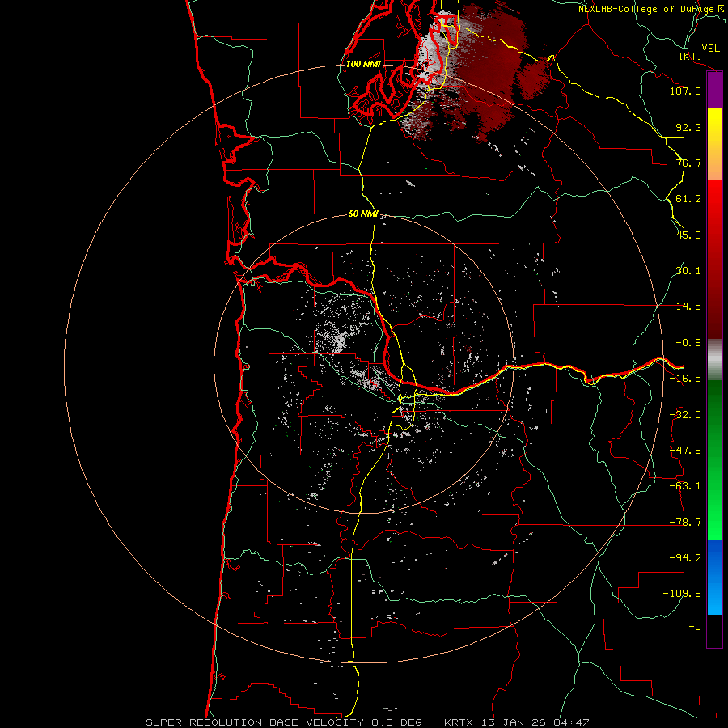Click the purple segment of the velocity scale
The height and width of the screenshot is (728, 728).
point(714,91)
